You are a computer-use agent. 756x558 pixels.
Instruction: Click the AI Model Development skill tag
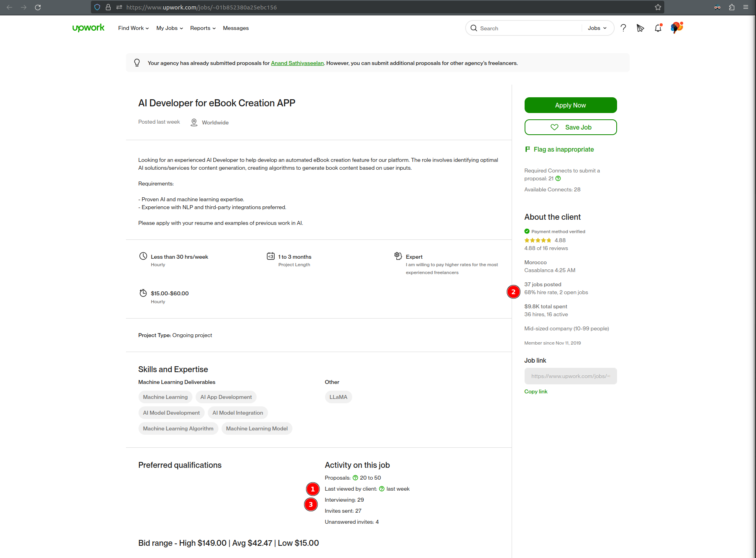tap(171, 413)
